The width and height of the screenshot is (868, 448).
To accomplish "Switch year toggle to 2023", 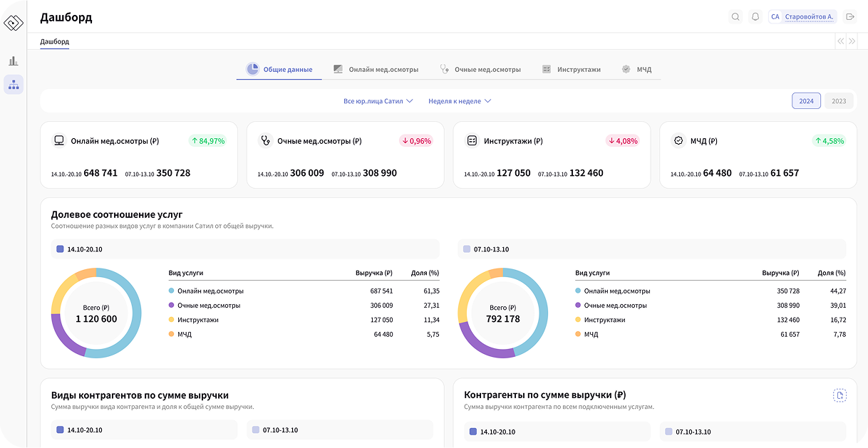I will tap(839, 101).
